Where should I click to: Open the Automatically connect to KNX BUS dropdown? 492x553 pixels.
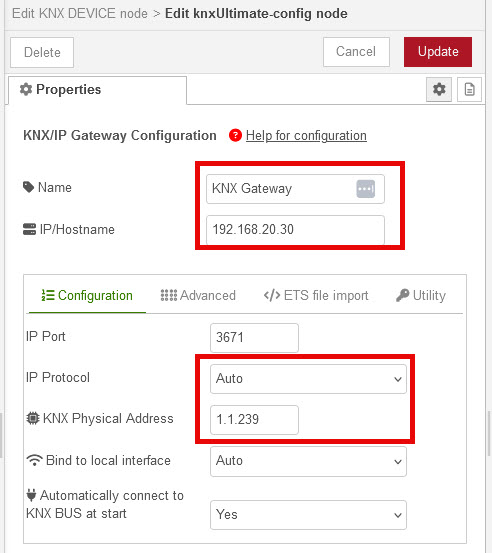pos(308,515)
